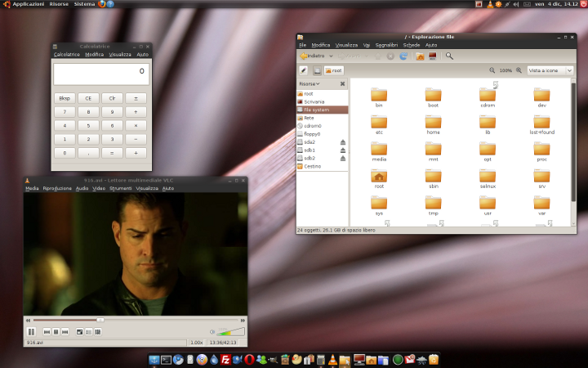Click VLC cone icon in dock

click(x=332, y=360)
